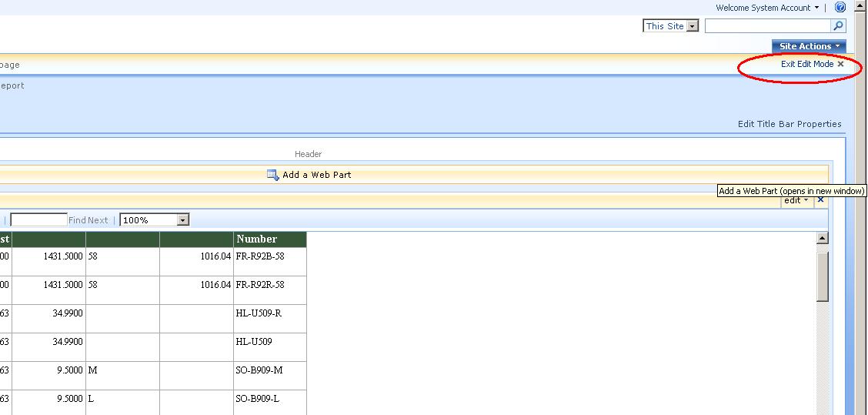Click the Add a Web Part link

pyautogui.click(x=316, y=175)
